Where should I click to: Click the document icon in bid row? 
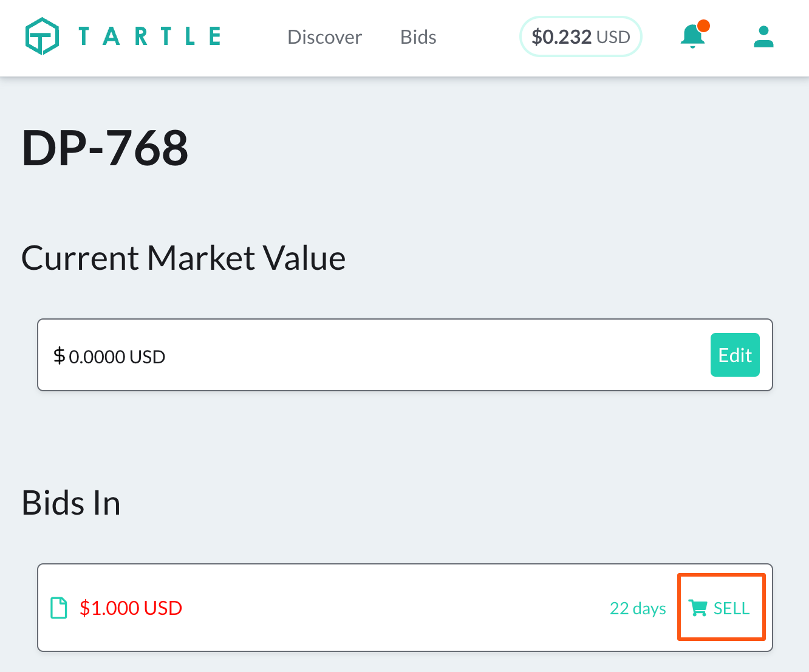[x=59, y=608]
